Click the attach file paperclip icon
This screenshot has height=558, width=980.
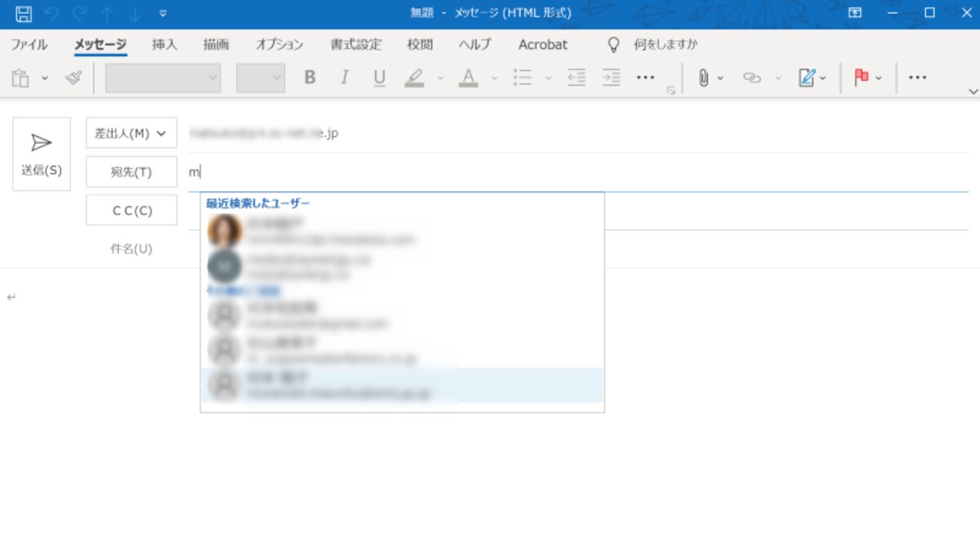click(x=702, y=78)
